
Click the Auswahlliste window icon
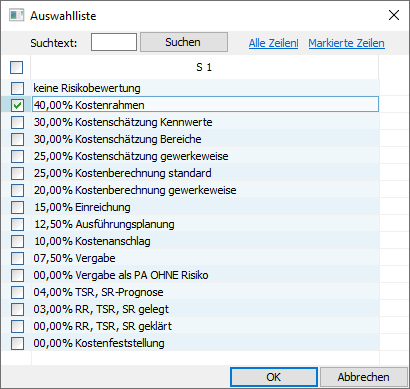tap(16, 15)
